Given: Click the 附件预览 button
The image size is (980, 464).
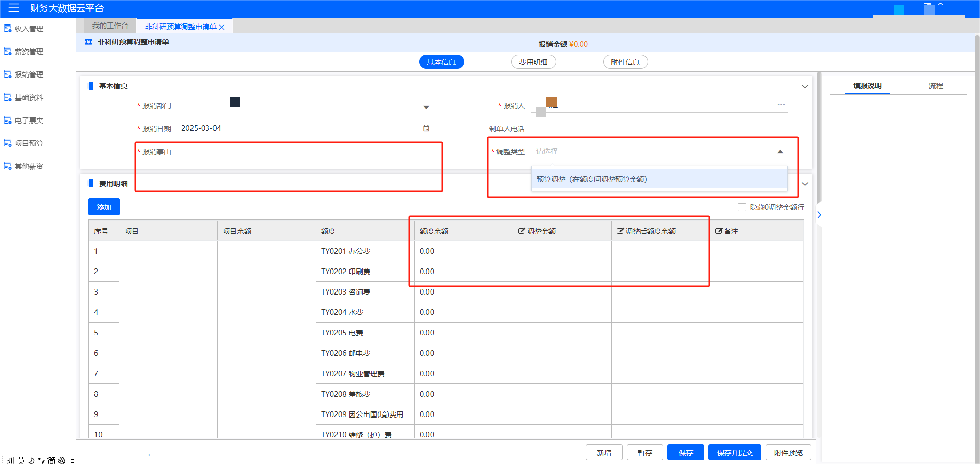Looking at the screenshot, I should [x=788, y=453].
